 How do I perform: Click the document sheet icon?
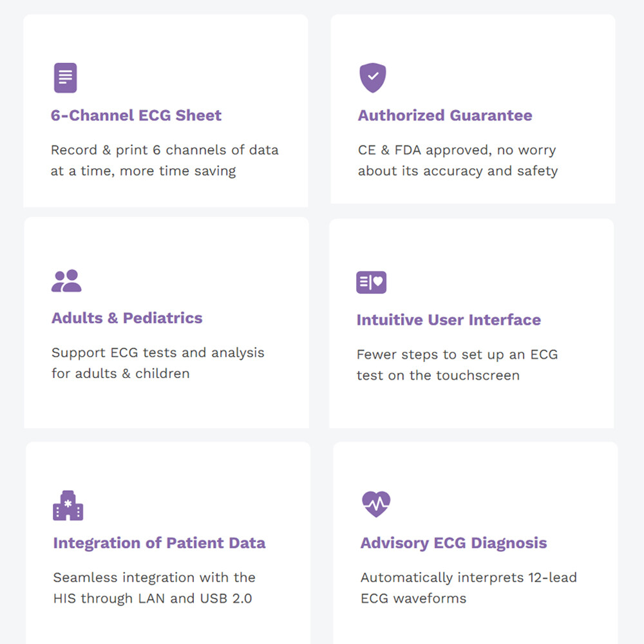point(65,78)
